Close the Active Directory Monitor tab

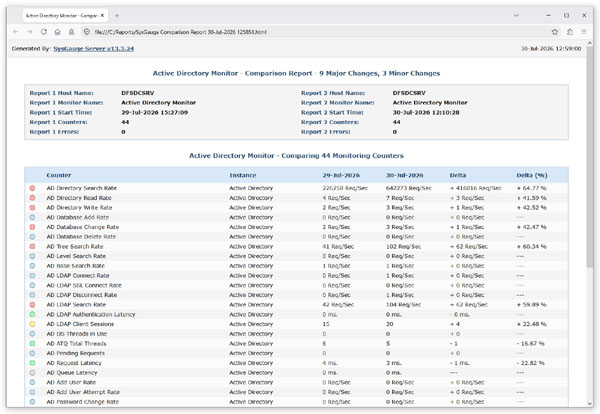click(102, 16)
